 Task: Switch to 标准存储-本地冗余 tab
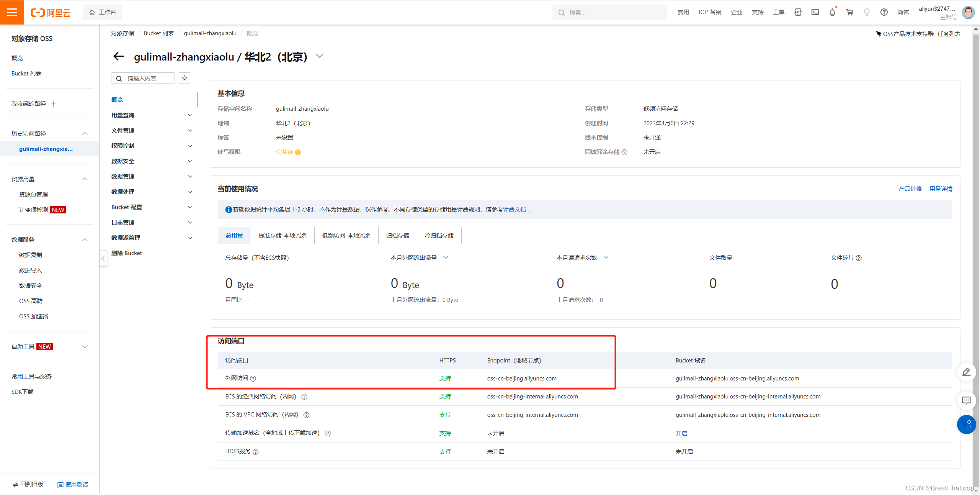pos(283,236)
